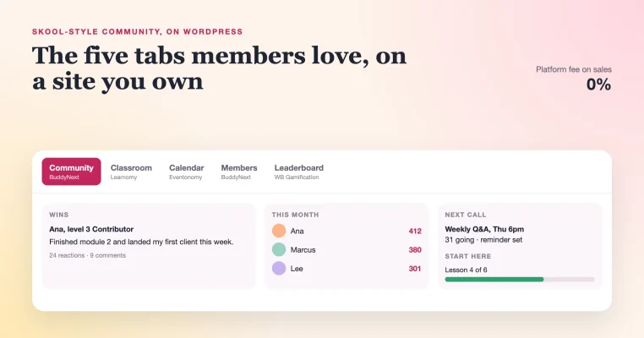Screen dimensions: 644x338
Task: Click 'Finished module 2 and landed' post text
Action: coord(141,242)
